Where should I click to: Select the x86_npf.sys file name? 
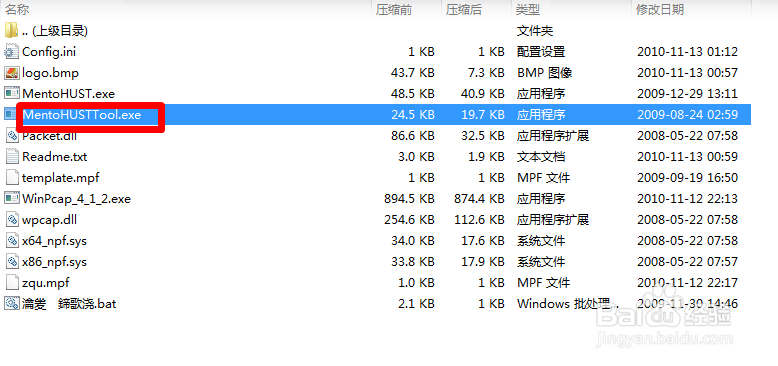(55, 262)
